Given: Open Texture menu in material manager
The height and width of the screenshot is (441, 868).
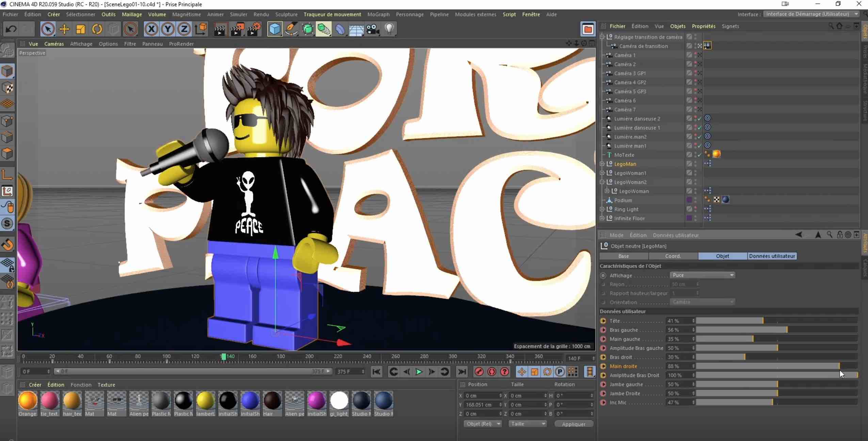Looking at the screenshot, I should coord(106,385).
